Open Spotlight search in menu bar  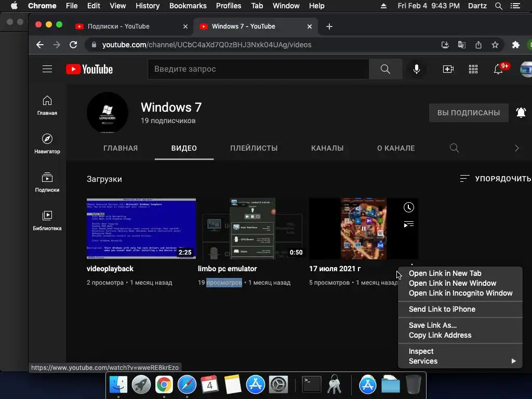pos(498,6)
